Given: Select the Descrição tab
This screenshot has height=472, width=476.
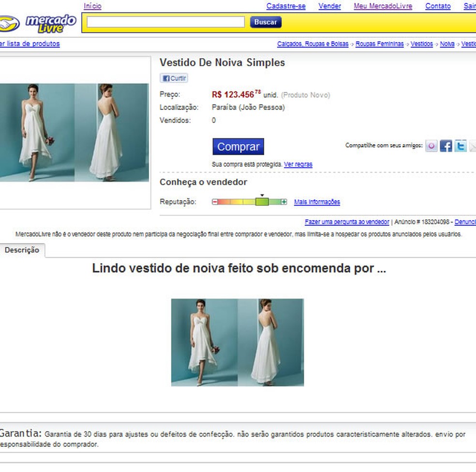Looking at the screenshot, I should click(22, 250).
